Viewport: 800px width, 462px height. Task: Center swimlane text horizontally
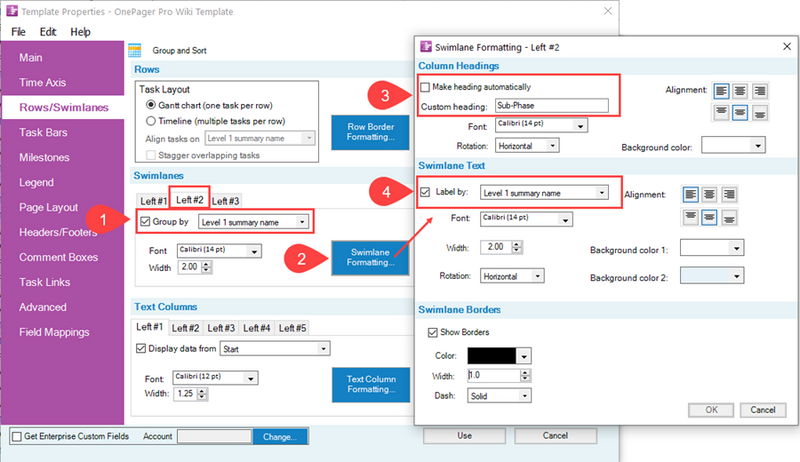coord(709,194)
